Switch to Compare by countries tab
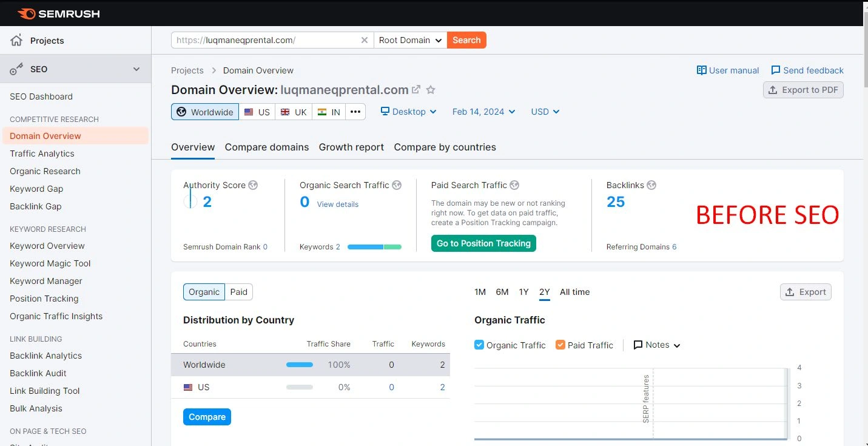This screenshot has width=868, height=446. pyautogui.click(x=445, y=147)
